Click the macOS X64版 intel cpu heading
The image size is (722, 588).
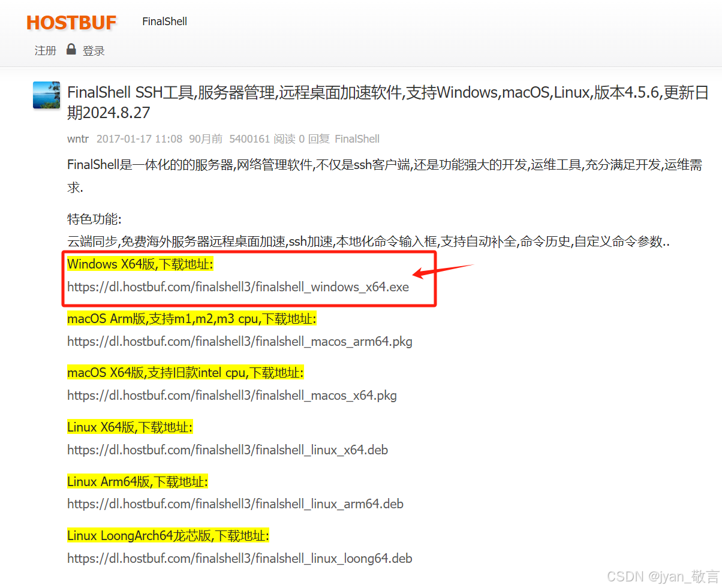click(x=185, y=373)
